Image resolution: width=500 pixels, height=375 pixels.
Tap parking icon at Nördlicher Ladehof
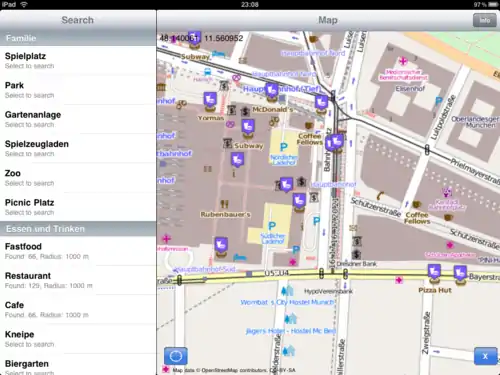pos(284,147)
